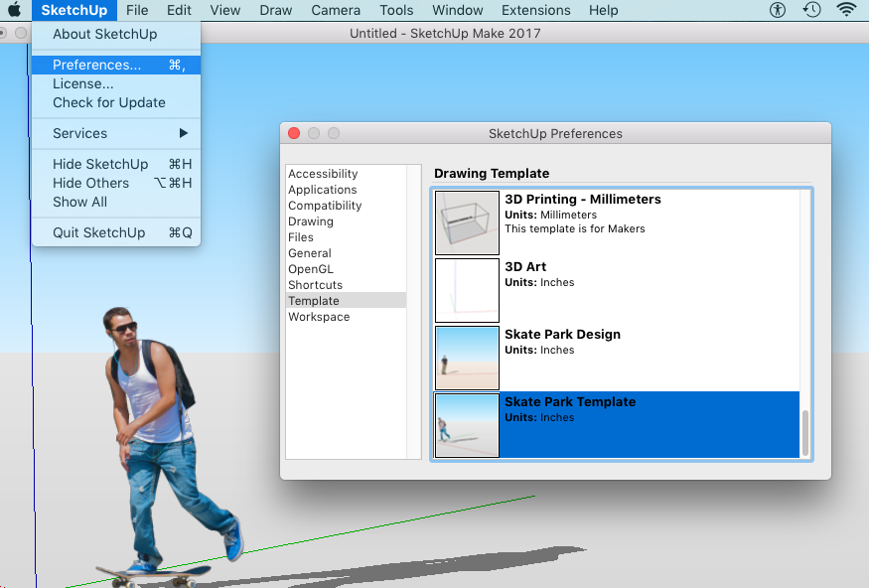The width and height of the screenshot is (869, 588).
Task: Select Preferences... in SketchUp menu
Action: (116, 65)
